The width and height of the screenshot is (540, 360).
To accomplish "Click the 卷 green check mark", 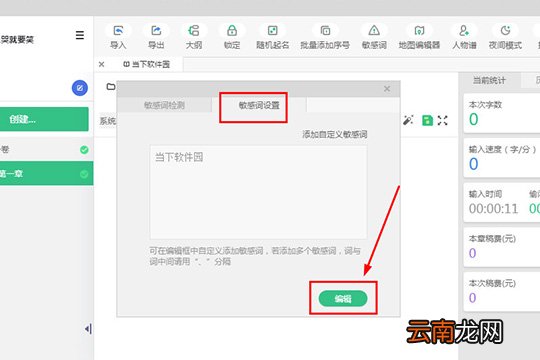I will click(84, 150).
